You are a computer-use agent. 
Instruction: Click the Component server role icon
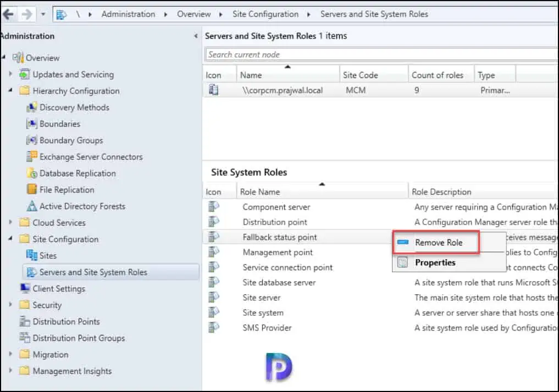(x=214, y=206)
